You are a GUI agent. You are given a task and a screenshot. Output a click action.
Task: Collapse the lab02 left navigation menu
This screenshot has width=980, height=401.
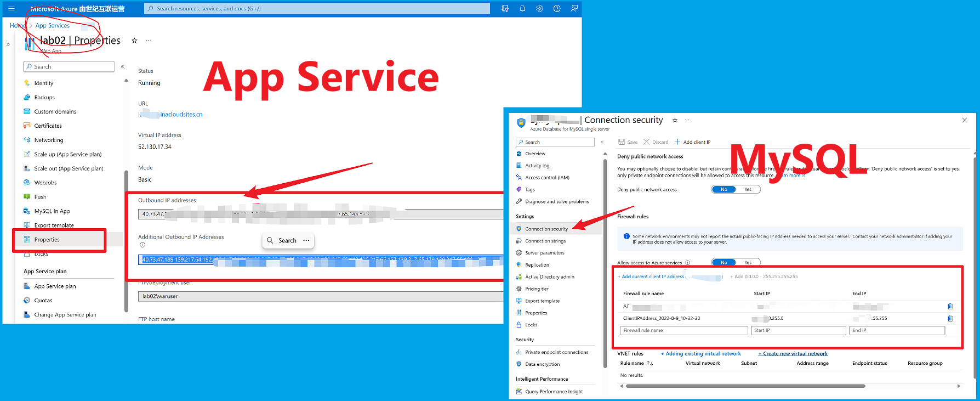[123, 67]
